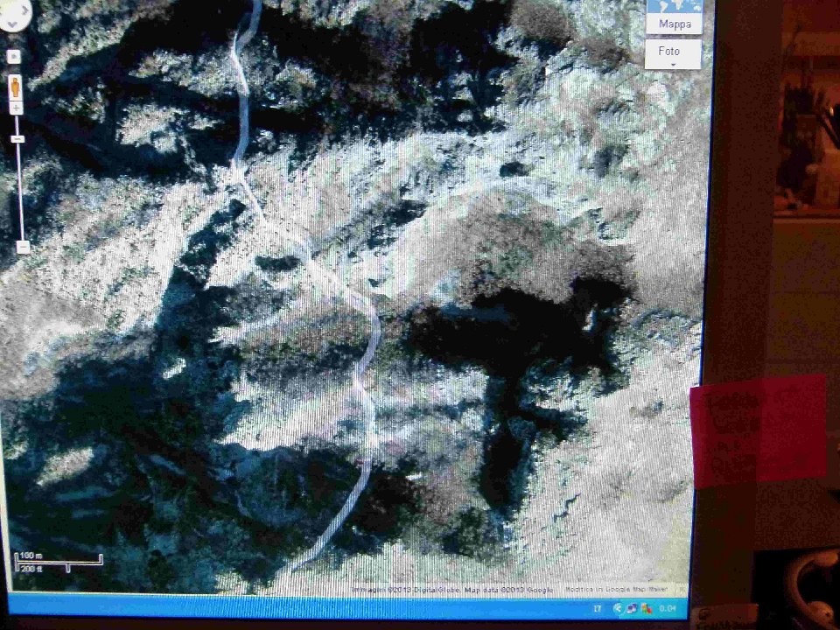
Task: Click the my-location button below the pan control
Action: click(x=14, y=57)
